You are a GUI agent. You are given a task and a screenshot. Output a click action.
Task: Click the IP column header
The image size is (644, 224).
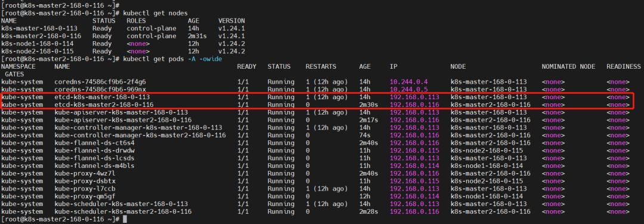tap(394, 66)
